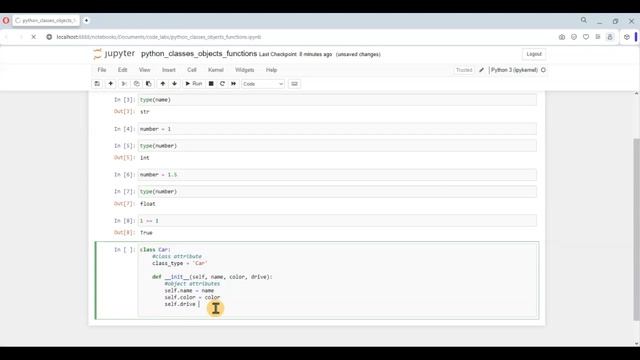The height and width of the screenshot is (360, 640).
Task: Insert a cell below with plus icon
Action: (x=110, y=84)
